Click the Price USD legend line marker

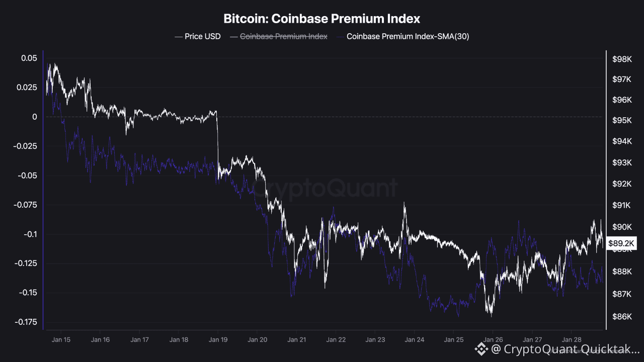(x=178, y=36)
